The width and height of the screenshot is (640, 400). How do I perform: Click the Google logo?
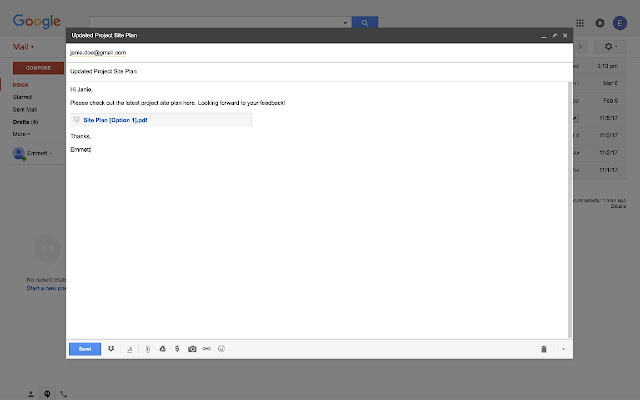[37, 21]
